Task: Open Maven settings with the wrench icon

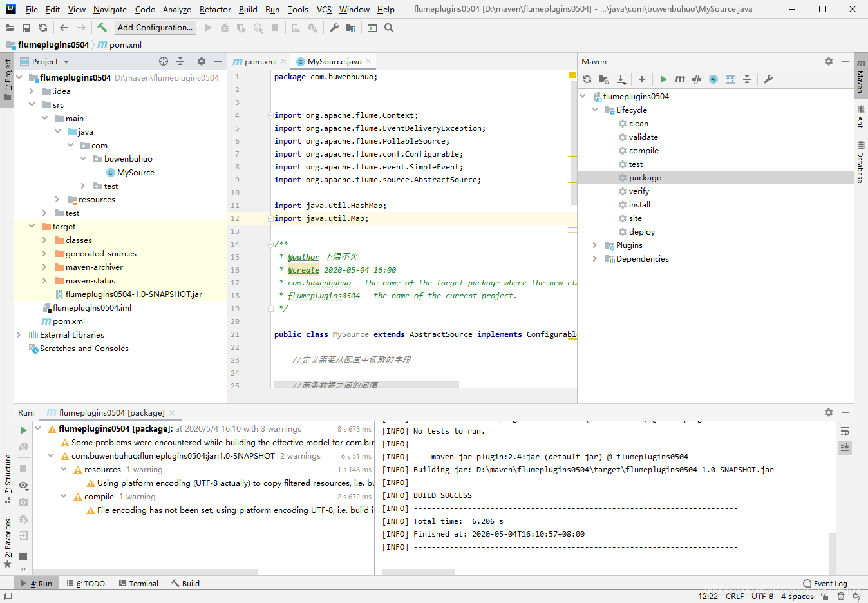Action: 768,79
